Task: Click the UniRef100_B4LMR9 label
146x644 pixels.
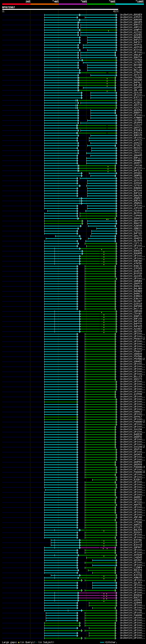Action: pyautogui.click(x=131, y=289)
